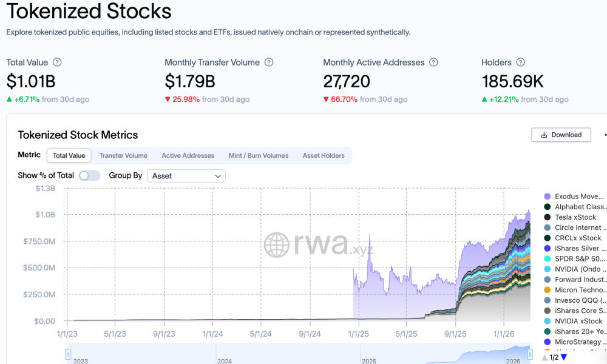This screenshot has width=607, height=364.
Task: Click the Download button
Action: 561,135
